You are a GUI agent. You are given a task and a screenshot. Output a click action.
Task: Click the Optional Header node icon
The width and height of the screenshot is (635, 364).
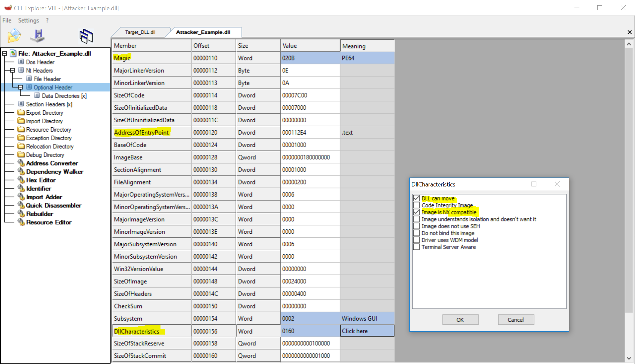(x=29, y=87)
